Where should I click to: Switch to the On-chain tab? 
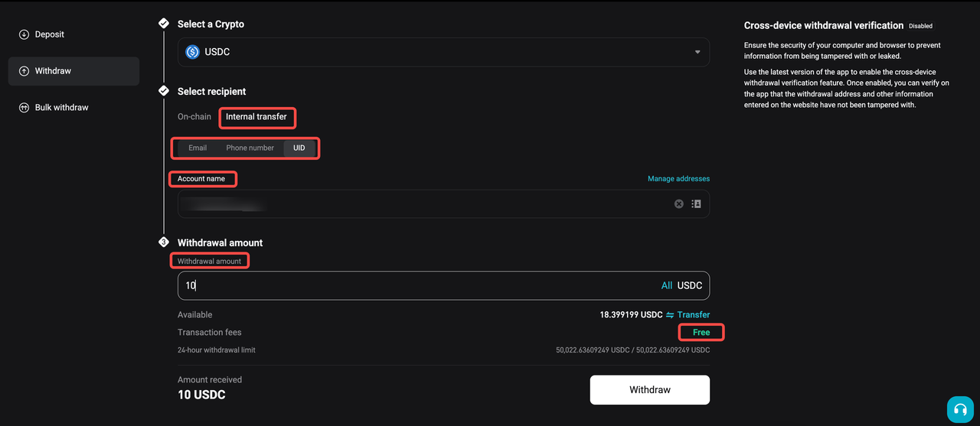194,117
